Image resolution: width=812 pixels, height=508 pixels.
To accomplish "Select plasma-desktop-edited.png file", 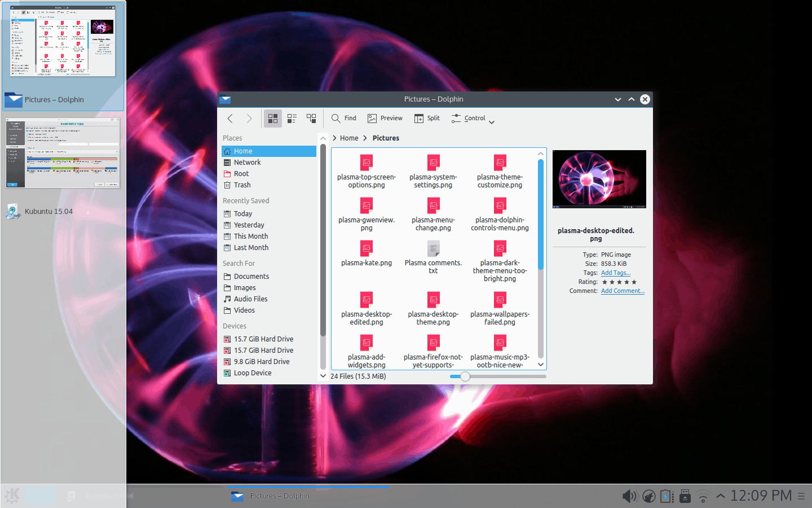I will pos(367,309).
